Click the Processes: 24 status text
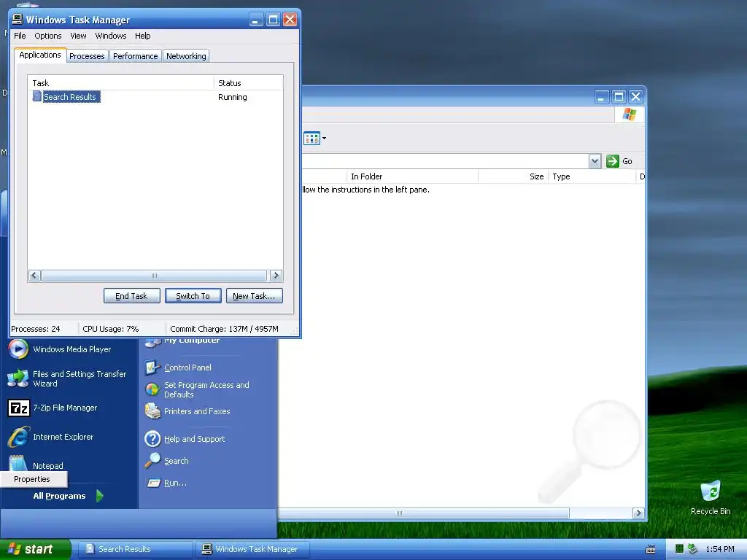This screenshot has height=560, width=747. pos(36,329)
